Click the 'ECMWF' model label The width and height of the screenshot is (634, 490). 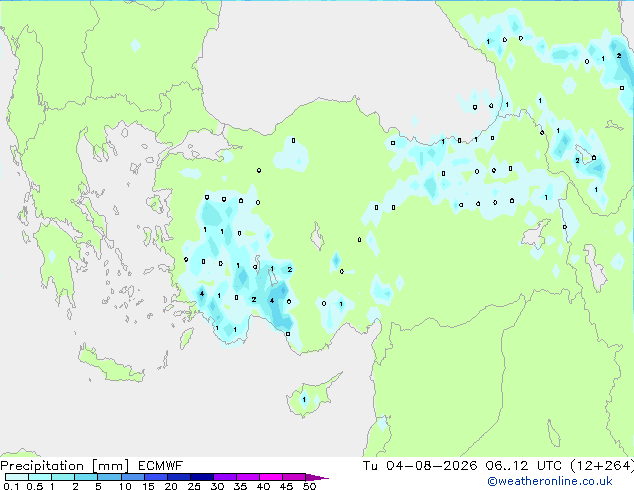(x=160, y=466)
